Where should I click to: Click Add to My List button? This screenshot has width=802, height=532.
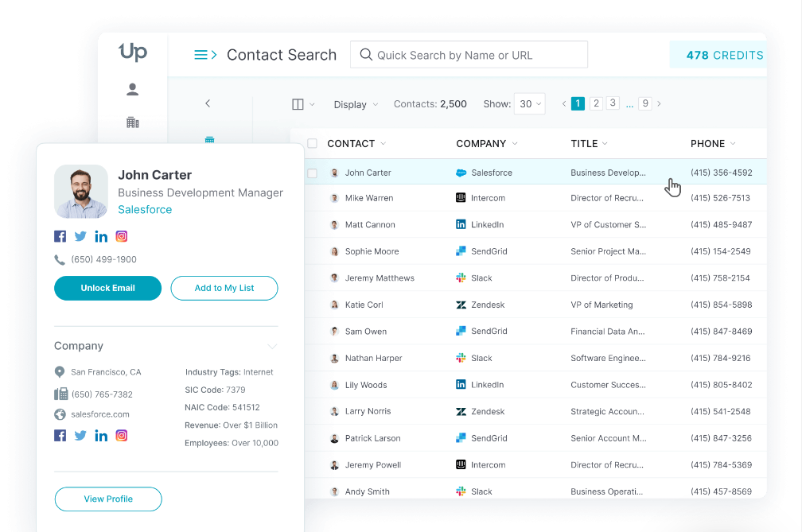tap(224, 288)
